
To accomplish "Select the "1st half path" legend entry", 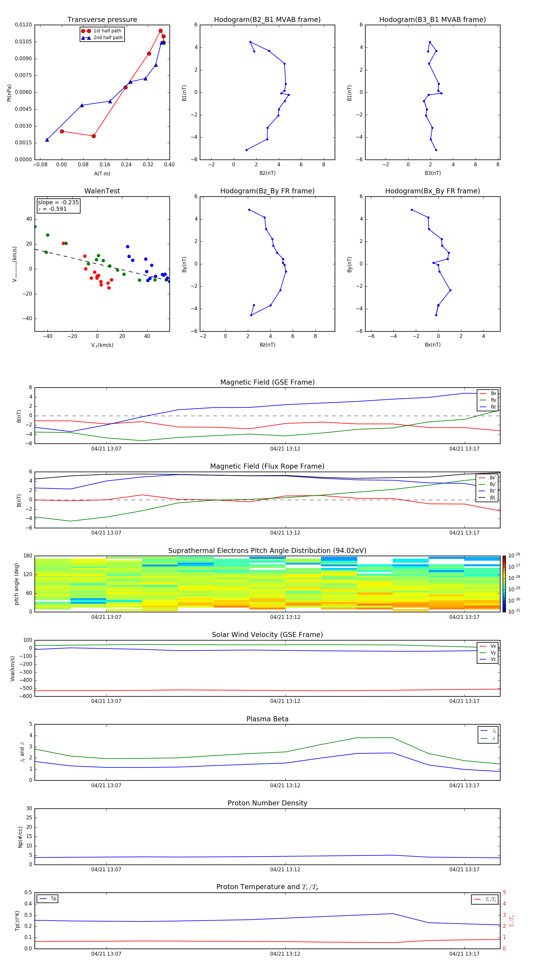I will click(x=102, y=31).
